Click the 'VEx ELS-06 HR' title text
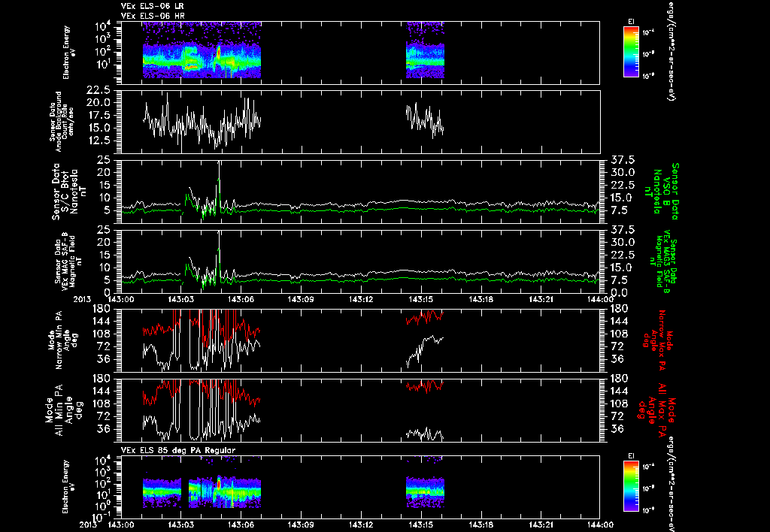 [x=153, y=16]
